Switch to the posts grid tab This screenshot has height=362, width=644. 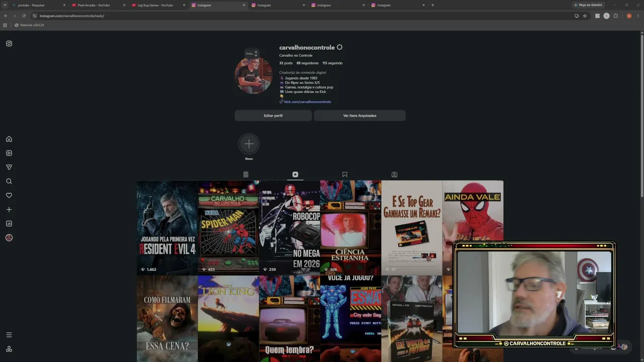point(246,174)
